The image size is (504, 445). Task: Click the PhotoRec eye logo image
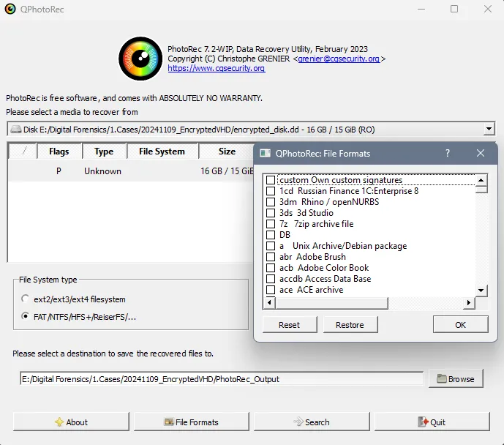tap(140, 57)
